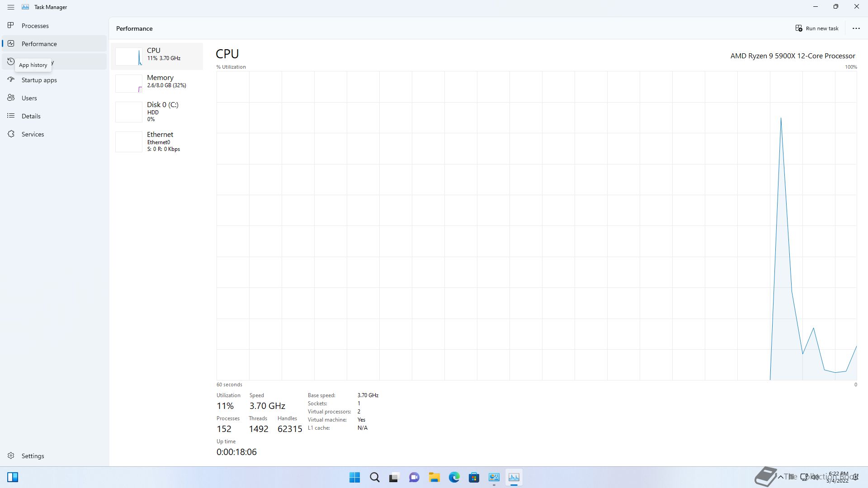Open the Processes page
The height and width of the screenshot is (488, 868).
[54, 26]
